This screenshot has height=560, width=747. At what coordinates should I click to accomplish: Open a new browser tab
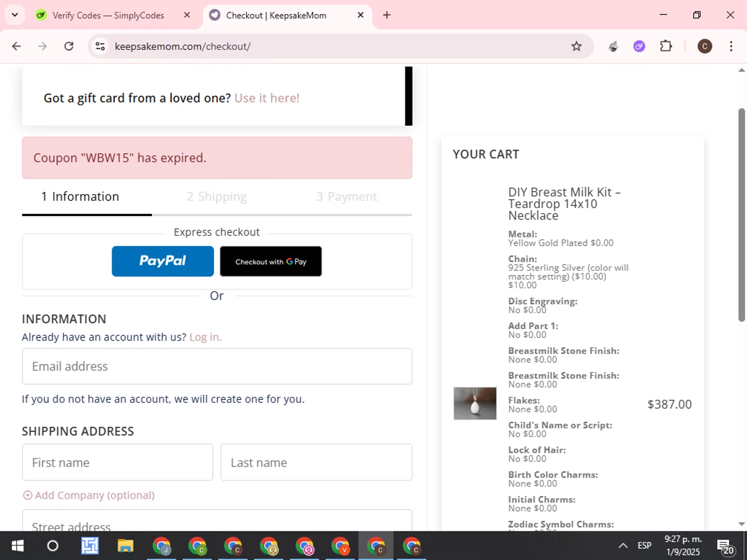pyautogui.click(x=387, y=15)
